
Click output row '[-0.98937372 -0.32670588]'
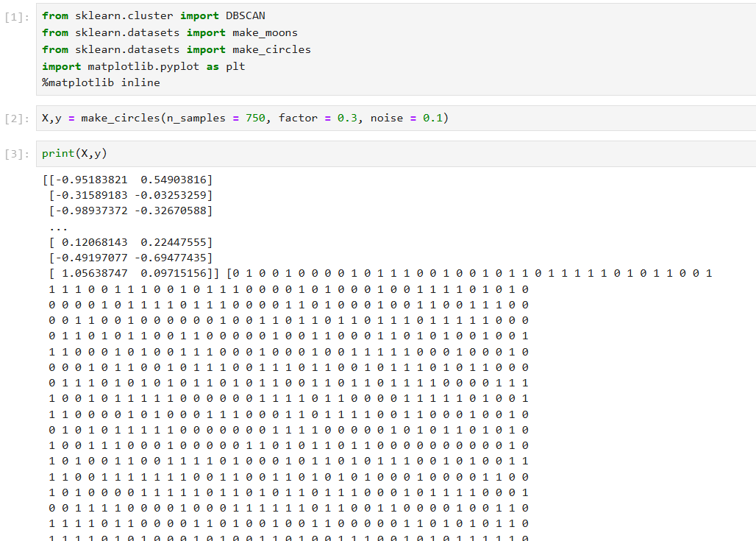click(x=131, y=211)
